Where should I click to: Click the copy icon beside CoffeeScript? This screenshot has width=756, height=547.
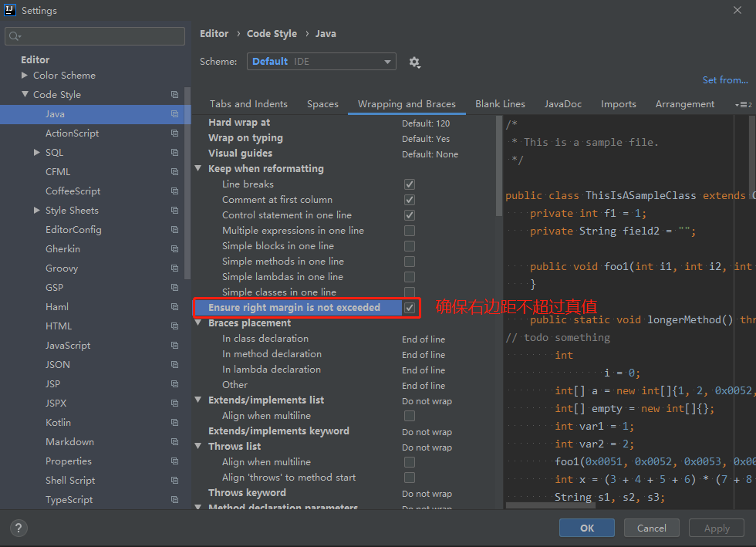pyautogui.click(x=174, y=191)
